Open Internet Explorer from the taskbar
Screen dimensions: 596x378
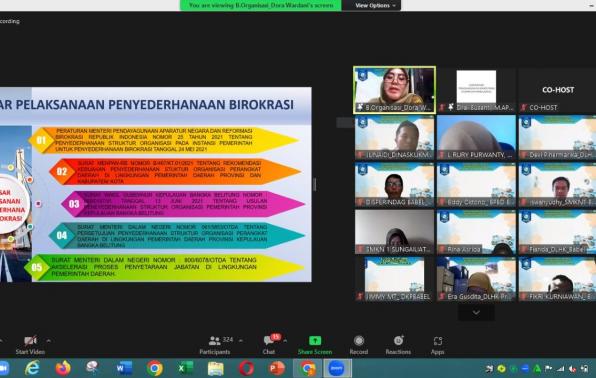click(32, 368)
